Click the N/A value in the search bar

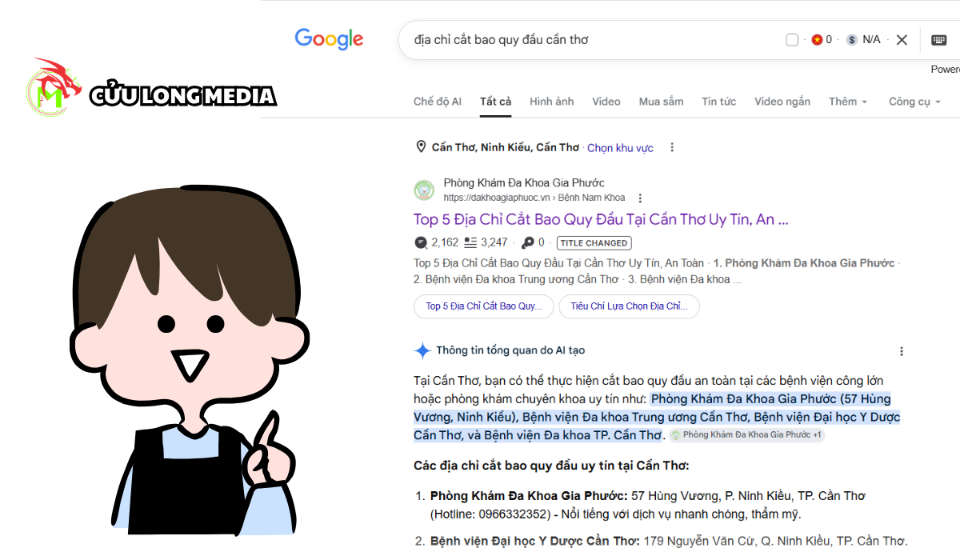[x=871, y=40]
